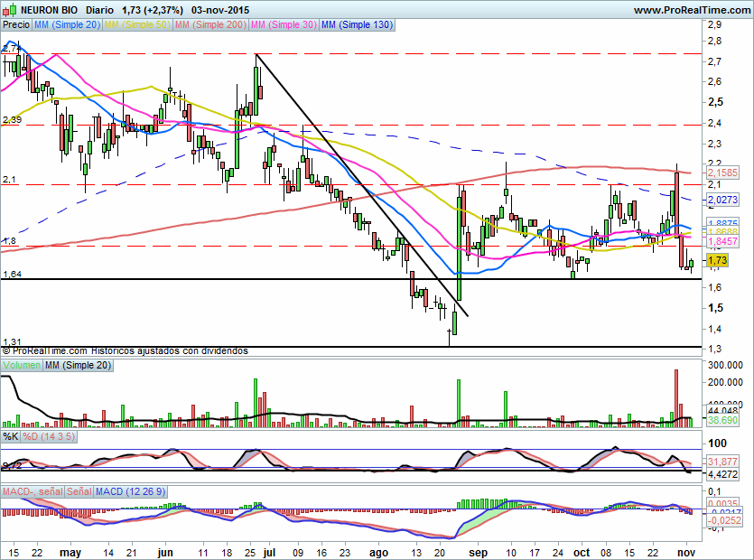Click the nov month label on time axis
Image resolution: width=754 pixels, height=560 pixels.
(686, 553)
